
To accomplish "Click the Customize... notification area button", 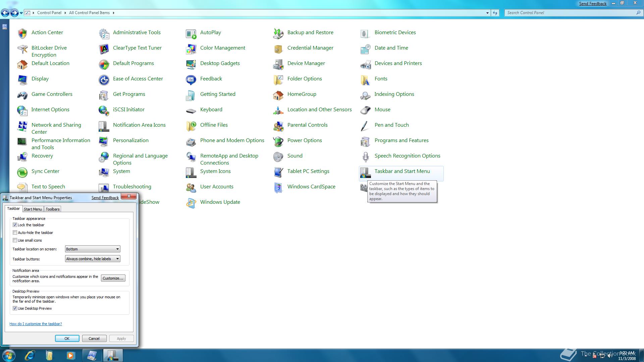I will [113, 278].
